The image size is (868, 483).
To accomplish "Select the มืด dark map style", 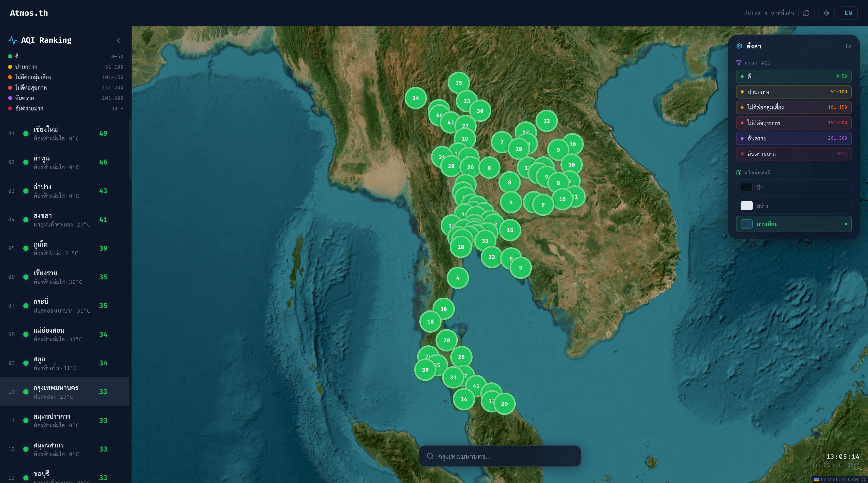I will click(x=794, y=187).
